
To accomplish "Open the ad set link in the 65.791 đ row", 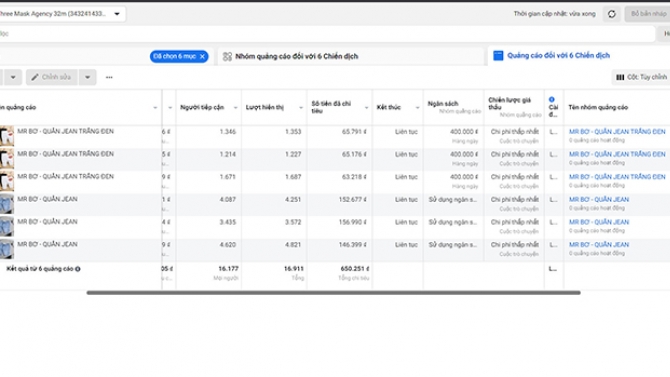I will [x=617, y=132].
